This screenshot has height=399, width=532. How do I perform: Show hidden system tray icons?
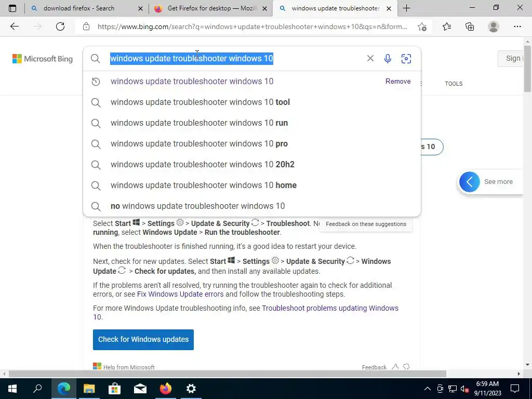coord(428,389)
